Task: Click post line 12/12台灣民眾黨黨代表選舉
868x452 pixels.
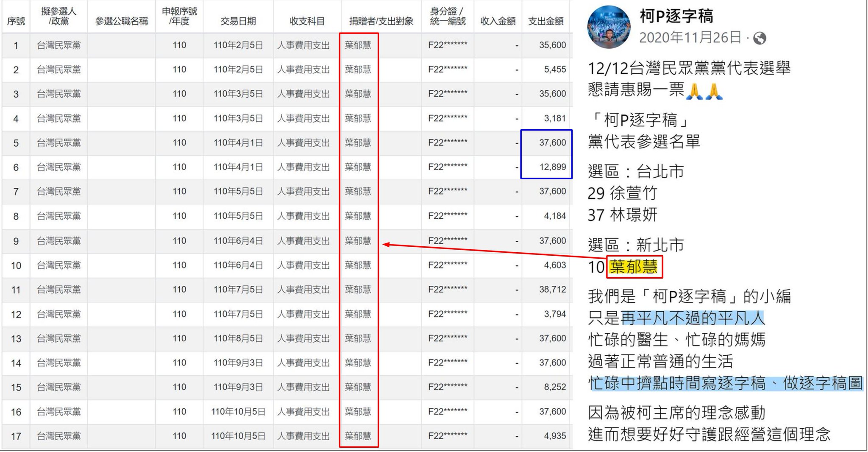Action: coord(689,68)
